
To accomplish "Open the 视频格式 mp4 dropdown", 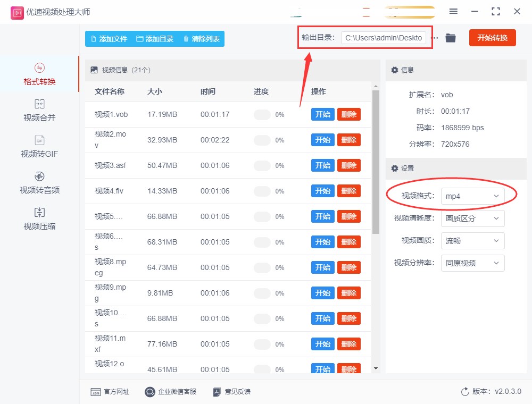I will (x=472, y=196).
